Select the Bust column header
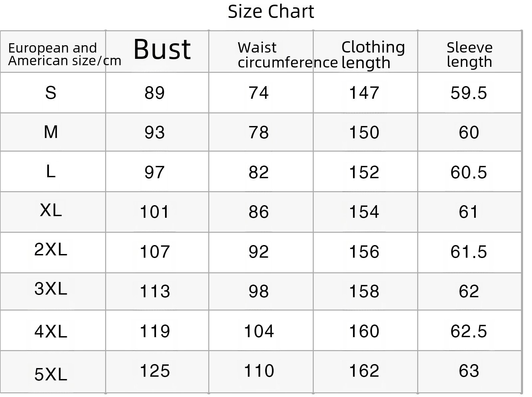 (162, 49)
